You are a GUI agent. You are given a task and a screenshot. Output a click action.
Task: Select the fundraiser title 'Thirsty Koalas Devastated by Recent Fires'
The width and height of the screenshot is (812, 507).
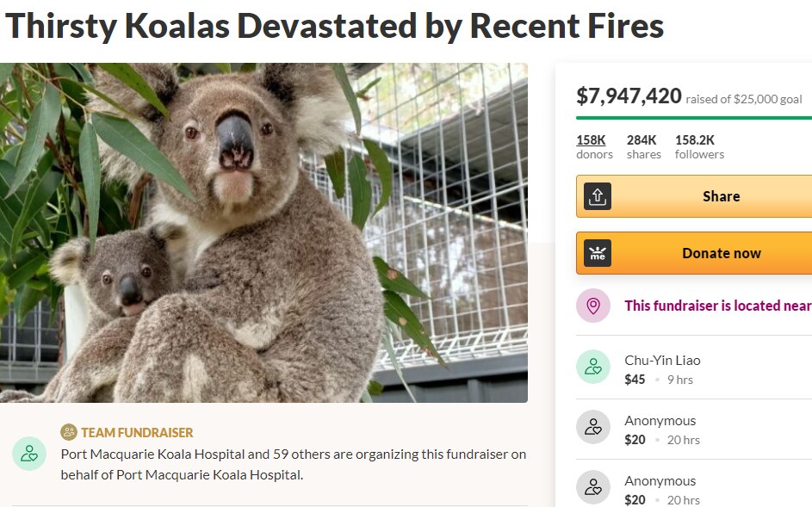click(x=336, y=26)
